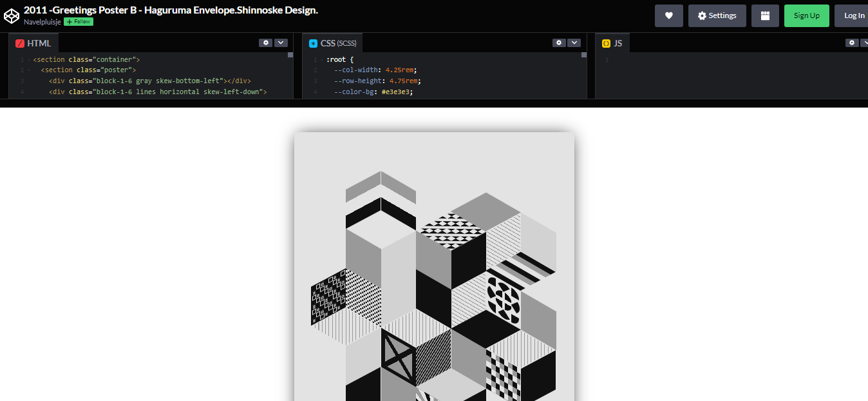The height and width of the screenshot is (401, 868).
Task: Click the '--color-bg: #e3e3e3;' line
Action: (x=373, y=92)
